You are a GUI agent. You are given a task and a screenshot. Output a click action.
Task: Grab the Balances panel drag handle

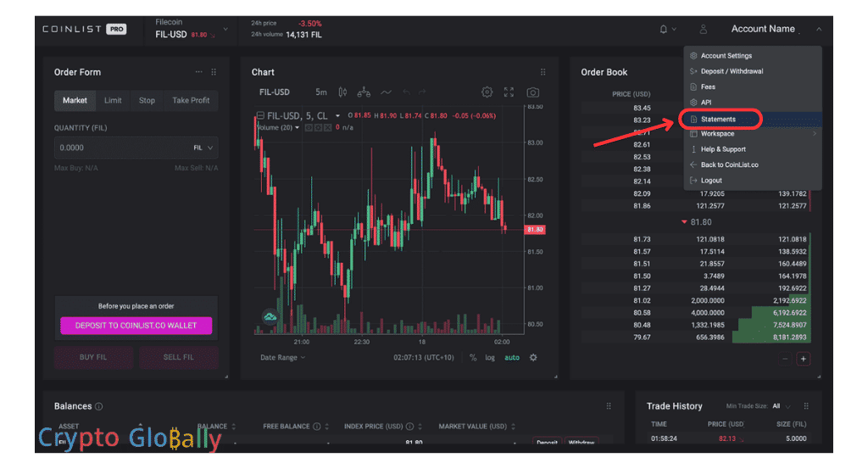tap(609, 406)
